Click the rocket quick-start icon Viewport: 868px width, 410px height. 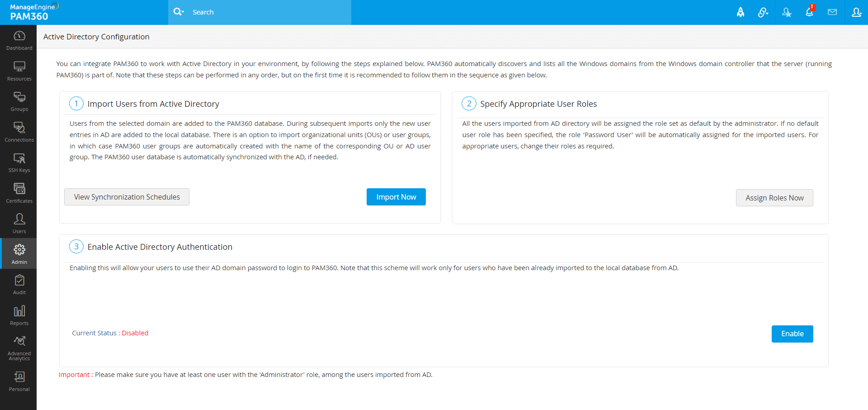point(741,12)
